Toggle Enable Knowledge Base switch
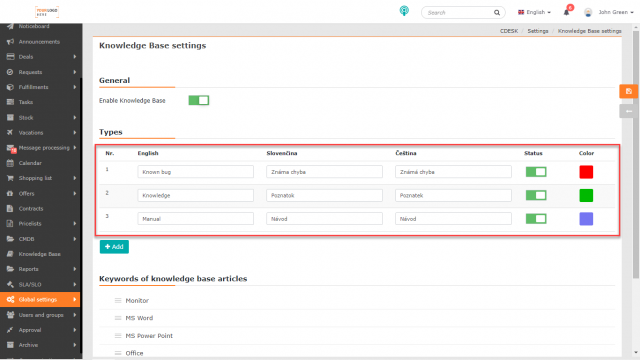The image size is (640, 360). click(x=199, y=100)
